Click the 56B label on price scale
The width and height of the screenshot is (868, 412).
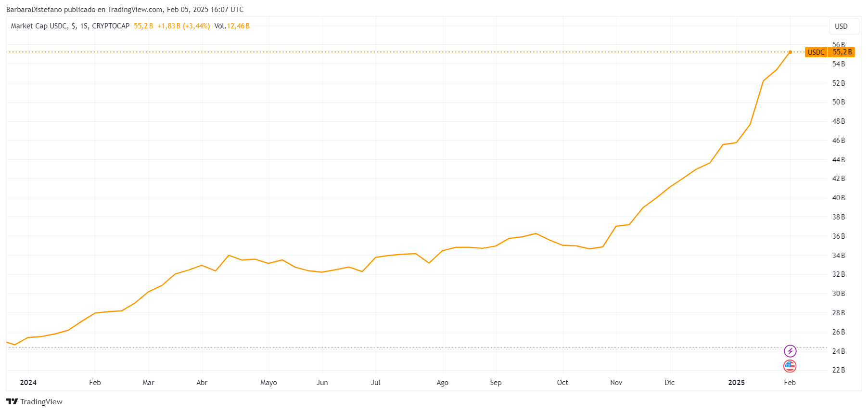[x=839, y=44]
